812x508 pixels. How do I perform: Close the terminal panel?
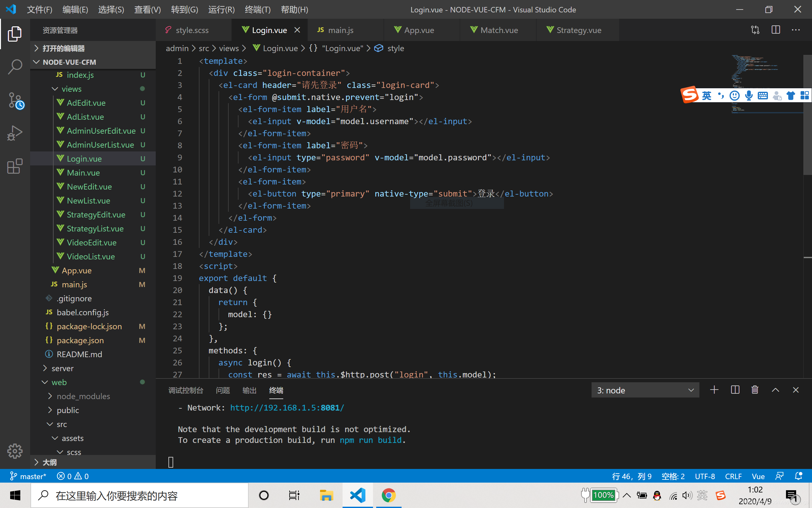coord(796,390)
